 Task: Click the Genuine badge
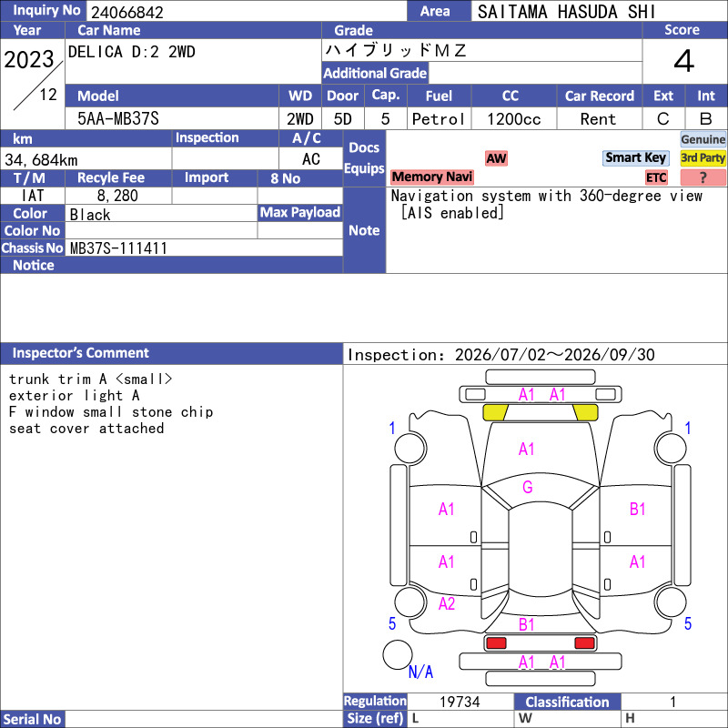pos(703,139)
